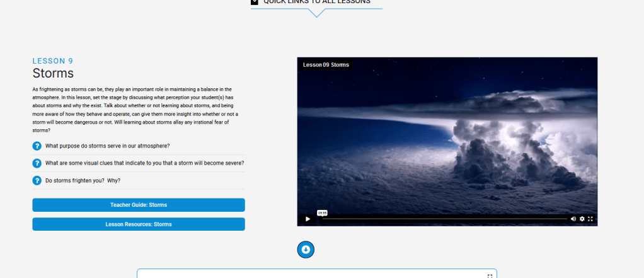Viewport: 644px width, 278px height.
Task: Select 'What purpose do storms serve' question
Action: 107,146
